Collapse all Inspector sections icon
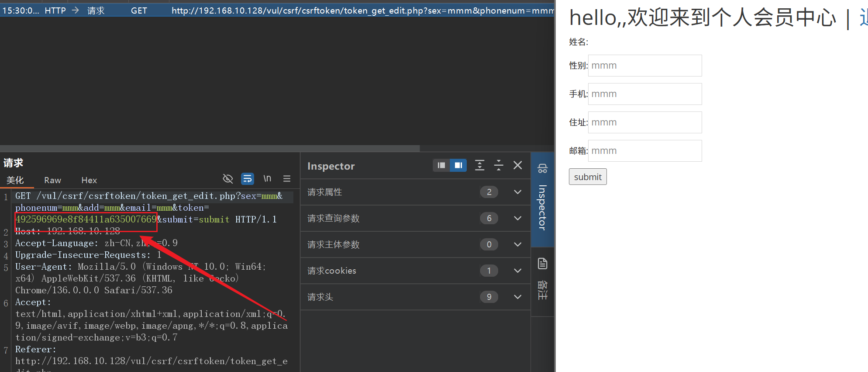 (x=499, y=165)
